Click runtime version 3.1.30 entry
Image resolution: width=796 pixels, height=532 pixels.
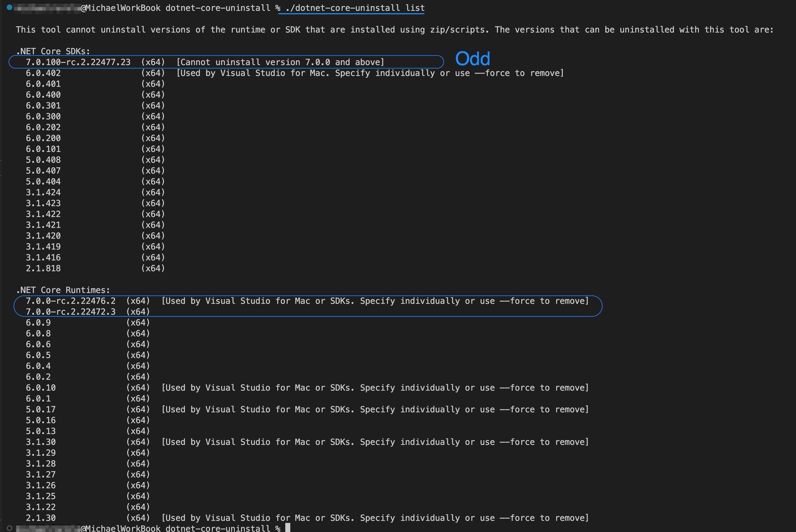coord(41,442)
